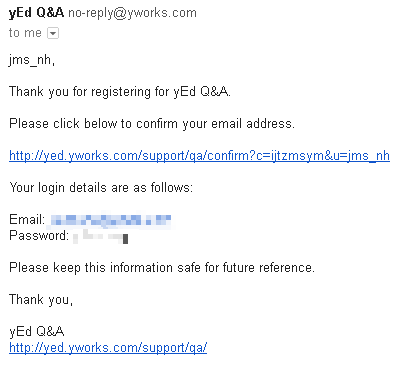Click the "Password:" label
Screen dimensions: 411x369
click(x=39, y=236)
